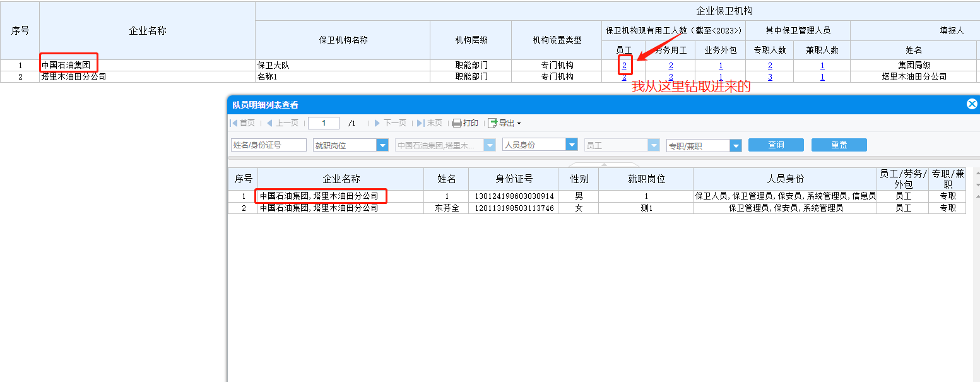Click the 员工/劳务/外包 column header

(x=903, y=179)
